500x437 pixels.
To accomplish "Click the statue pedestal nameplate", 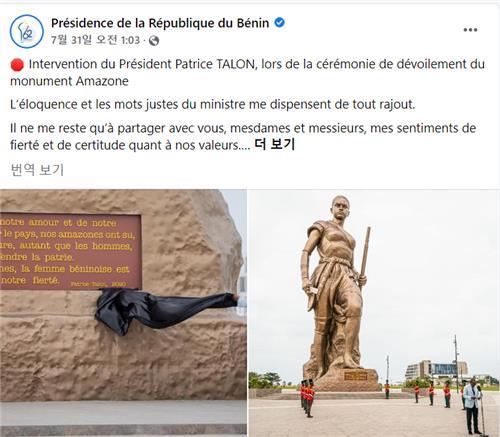I will point(356,376).
